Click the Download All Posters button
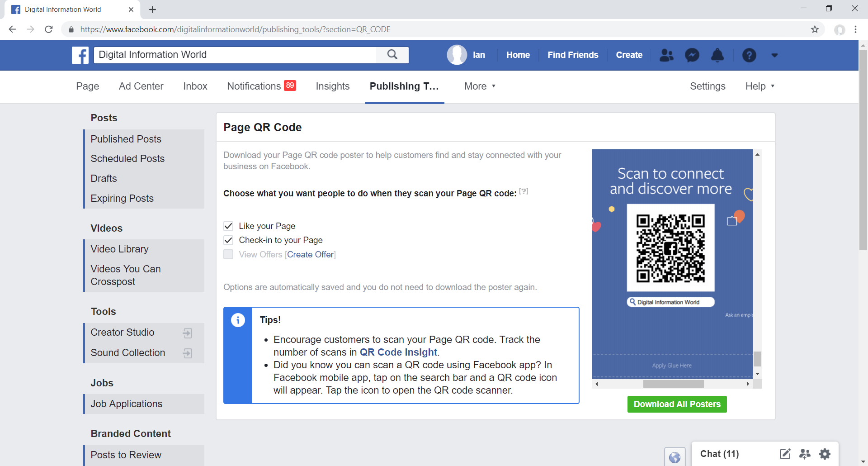This screenshot has width=868, height=466. (677, 404)
